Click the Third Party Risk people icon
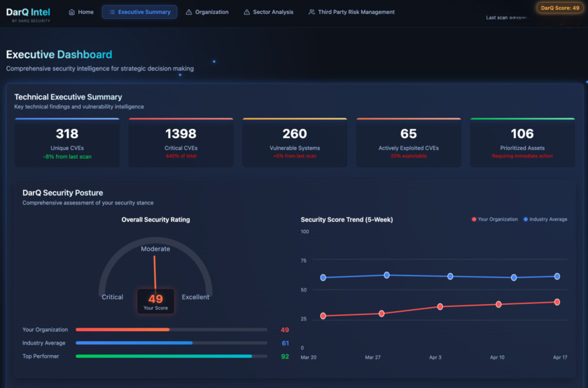 [x=311, y=12]
